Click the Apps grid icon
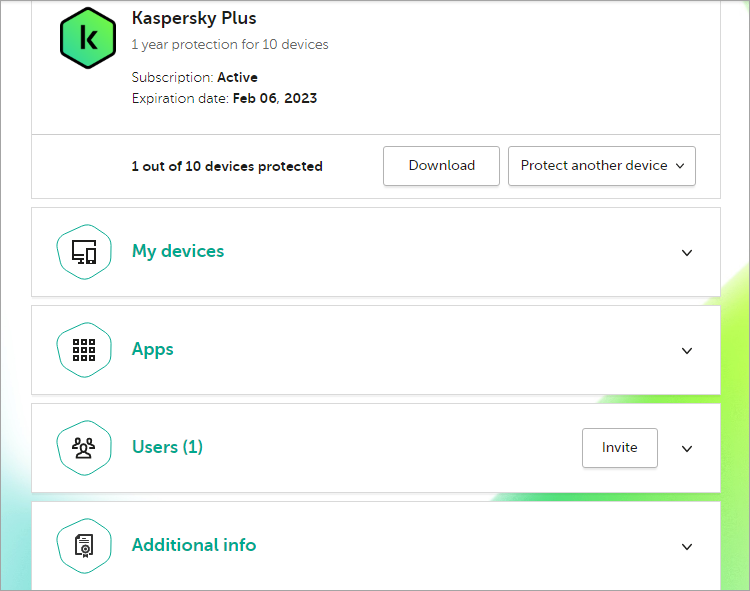Screen dimensions: 750x591 click(84, 350)
